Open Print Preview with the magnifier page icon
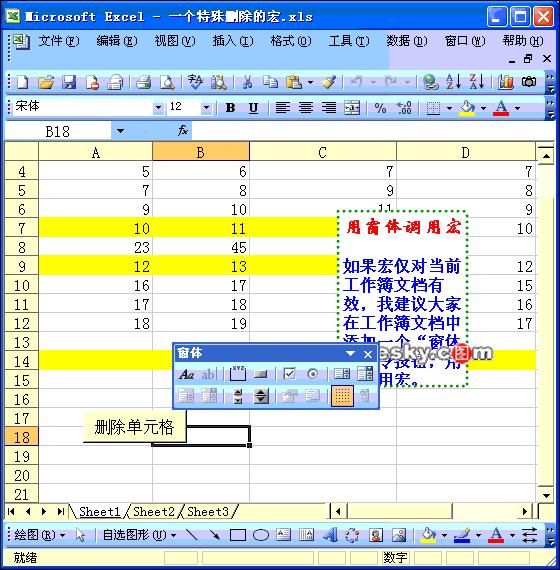 (x=167, y=82)
